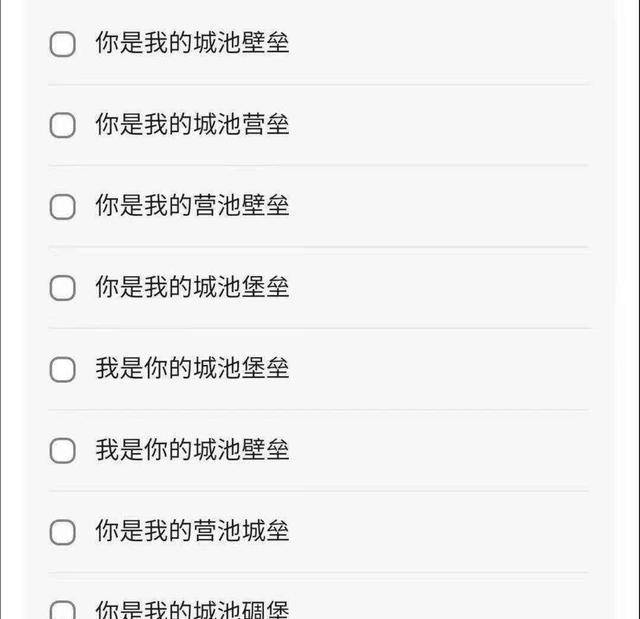Select the label reading 我是你的城池壁垒
This screenshot has height=619, width=640.
pyautogui.click(x=192, y=451)
